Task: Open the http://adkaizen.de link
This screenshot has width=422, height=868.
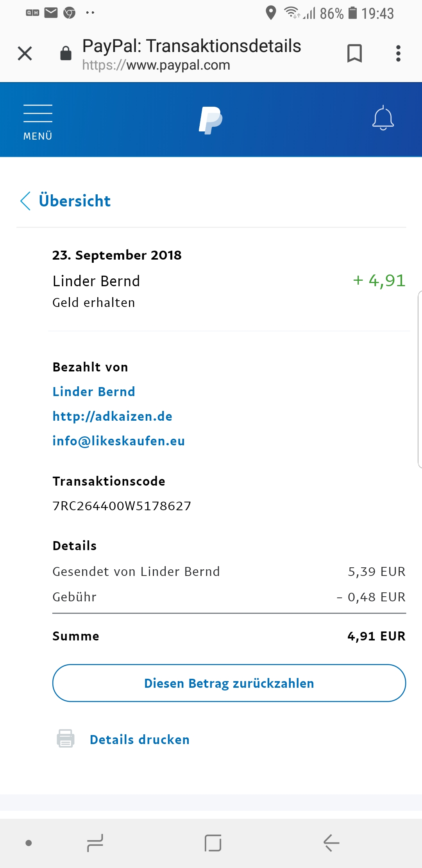Action: pos(112,416)
